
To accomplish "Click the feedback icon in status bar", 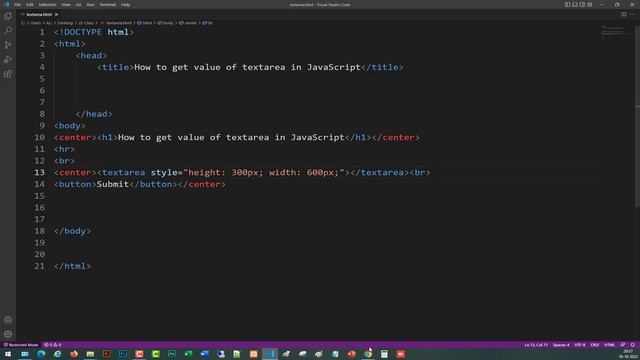I will point(623,345).
